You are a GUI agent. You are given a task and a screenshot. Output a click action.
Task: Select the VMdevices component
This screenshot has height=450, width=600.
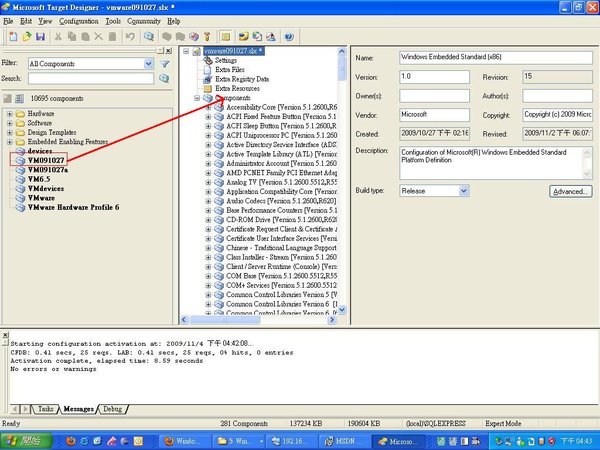point(46,189)
